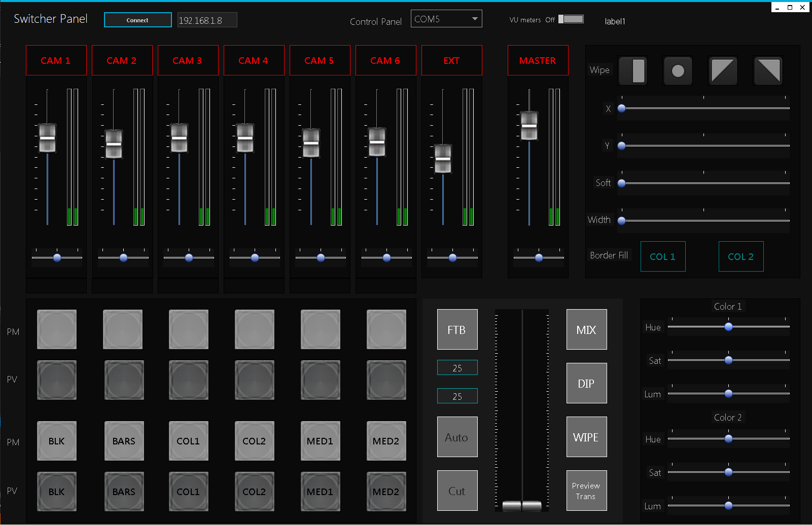
Task: Click the FTB rate field showing 25
Action: click(457, 367)
